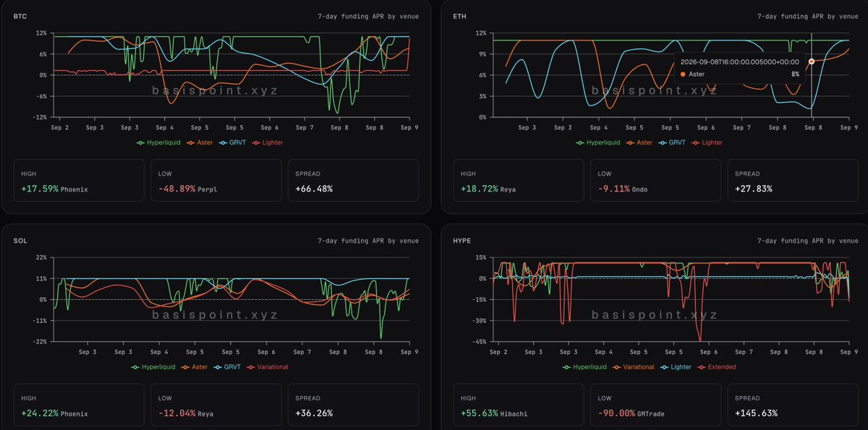Viewport: 868px width, 430px height.
Task: Open ETH SPREAD +27.83% stat card
Action: 793,180
